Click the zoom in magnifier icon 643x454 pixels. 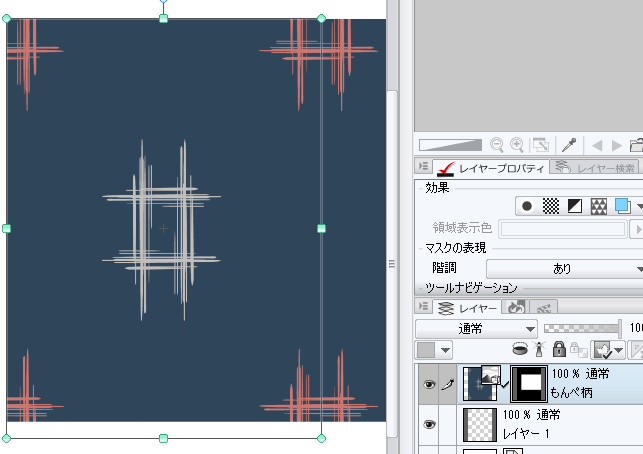(x=517, y=145)
